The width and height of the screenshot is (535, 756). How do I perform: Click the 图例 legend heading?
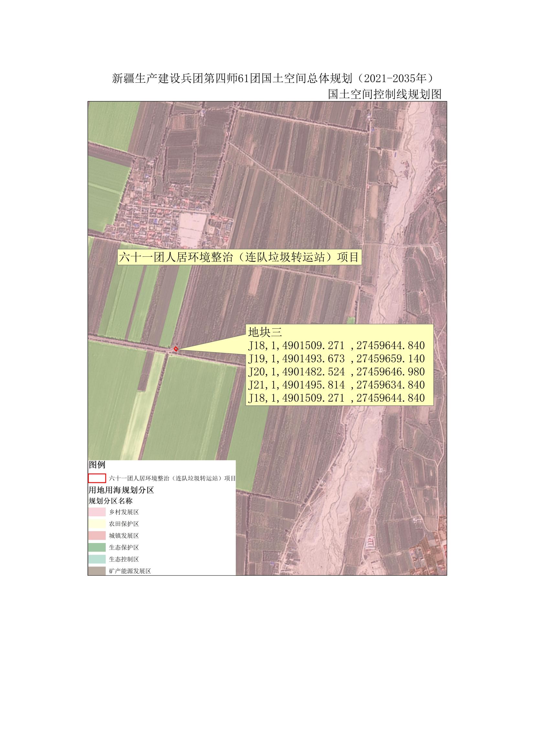(97, 464)
